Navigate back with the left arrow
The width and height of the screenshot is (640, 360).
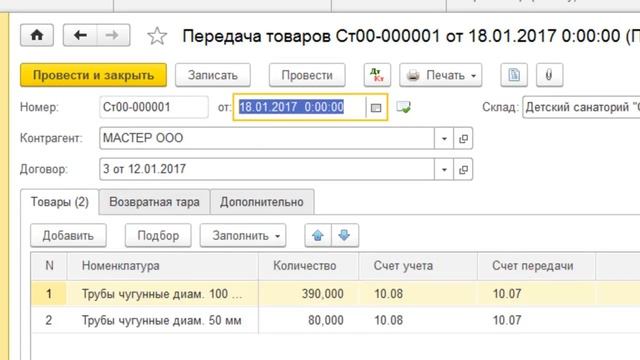point(80,36)
